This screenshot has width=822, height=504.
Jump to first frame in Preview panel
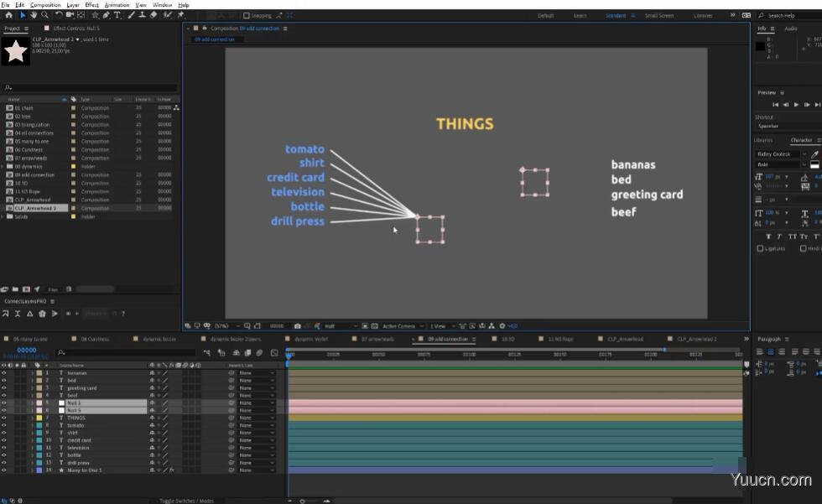[x=775, y=105]
